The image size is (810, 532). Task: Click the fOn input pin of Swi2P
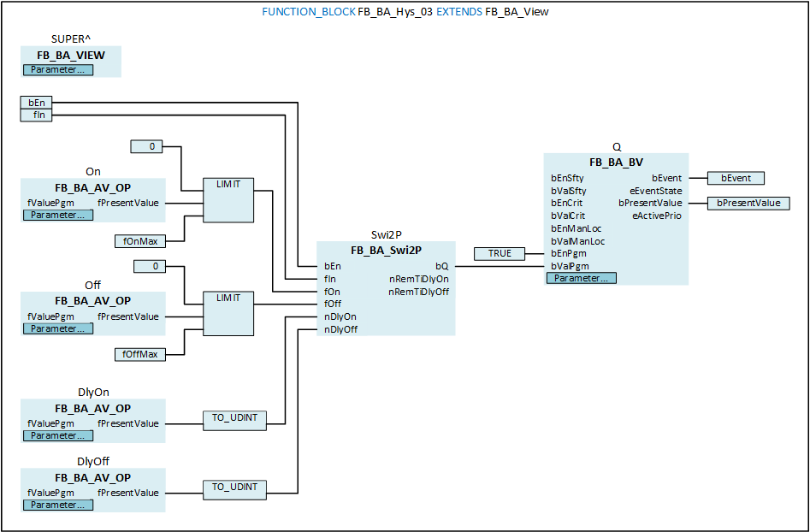[x=332, y=292]
